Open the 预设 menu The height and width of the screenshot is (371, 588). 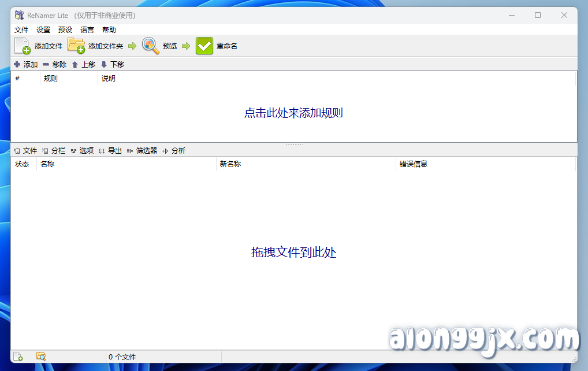[64, 29]
